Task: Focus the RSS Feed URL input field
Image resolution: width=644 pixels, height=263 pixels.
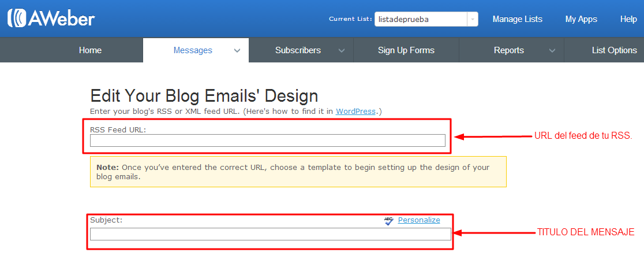Action: pos(267,140)
